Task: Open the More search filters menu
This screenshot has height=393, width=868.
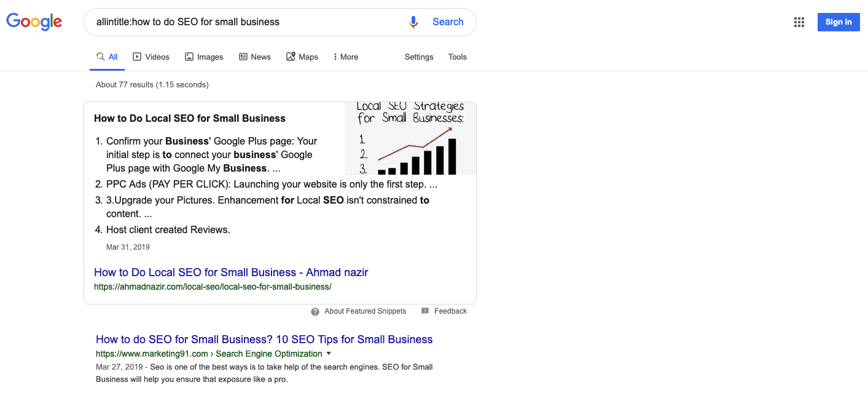Action: (x=345, y=57)
